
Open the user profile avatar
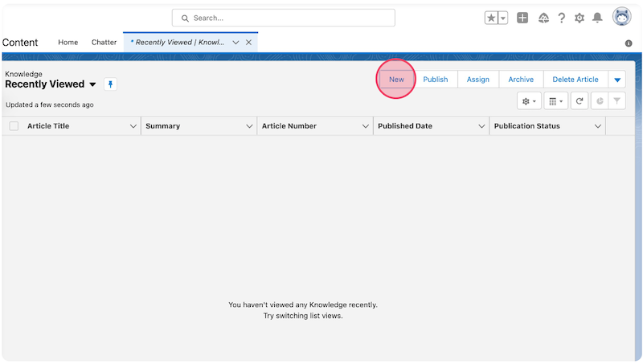(621, 16)
